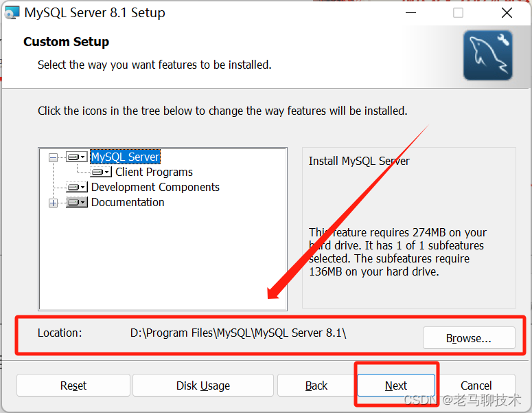Screen dimensions: 532x413
Task: Select the MySQL Server tree item
Action: coord(125,157)
